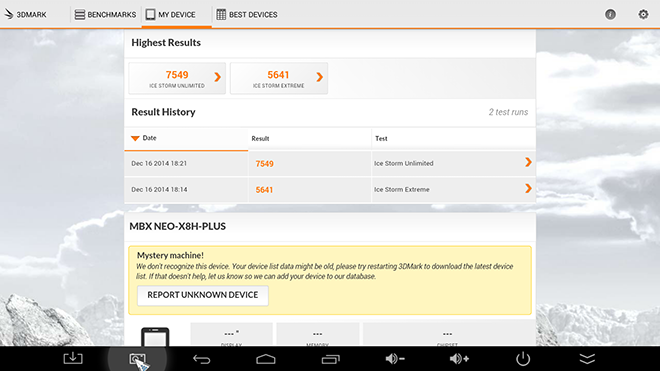Tap the volume down button

coord(395,359)
